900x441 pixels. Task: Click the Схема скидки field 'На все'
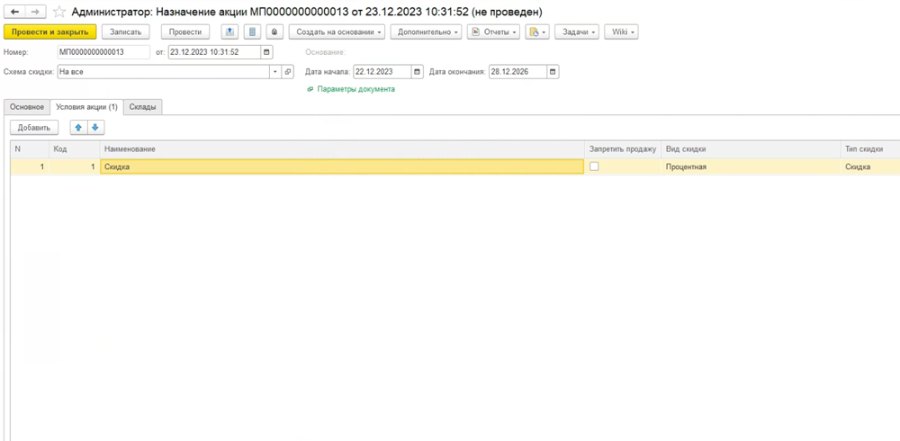(x=164, y=72)
